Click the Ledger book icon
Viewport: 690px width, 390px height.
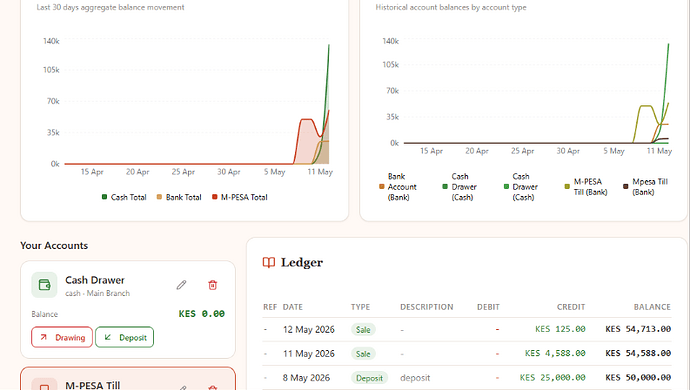(x=269, y=262)
